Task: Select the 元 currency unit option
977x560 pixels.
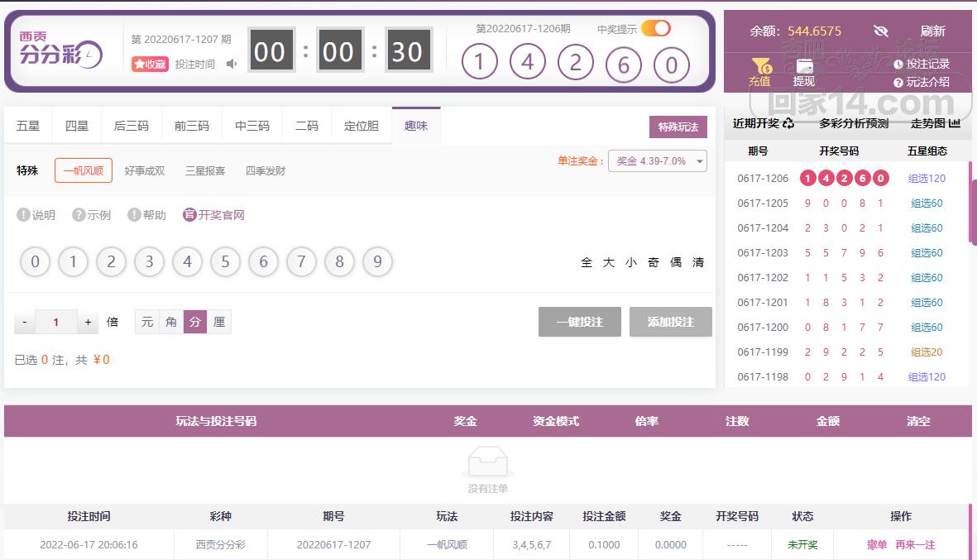Action: tap(147, 322)
